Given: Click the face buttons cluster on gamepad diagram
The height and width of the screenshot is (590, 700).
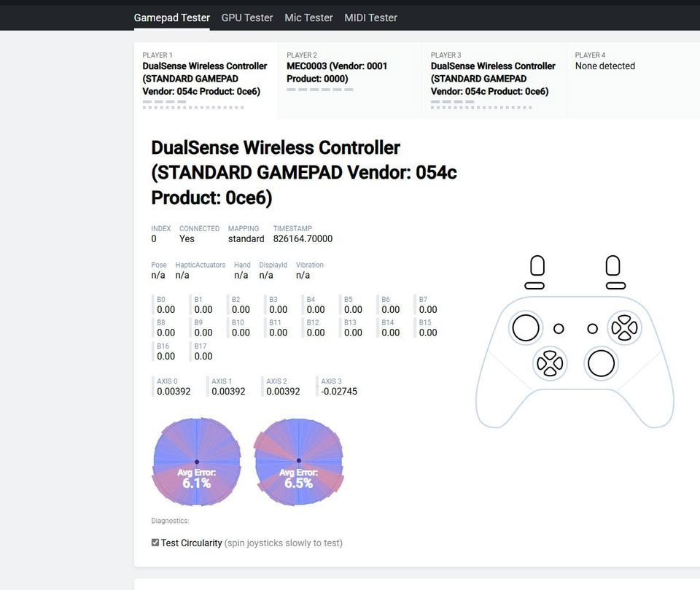Looking at the screenshot, I should click(624, 328).
